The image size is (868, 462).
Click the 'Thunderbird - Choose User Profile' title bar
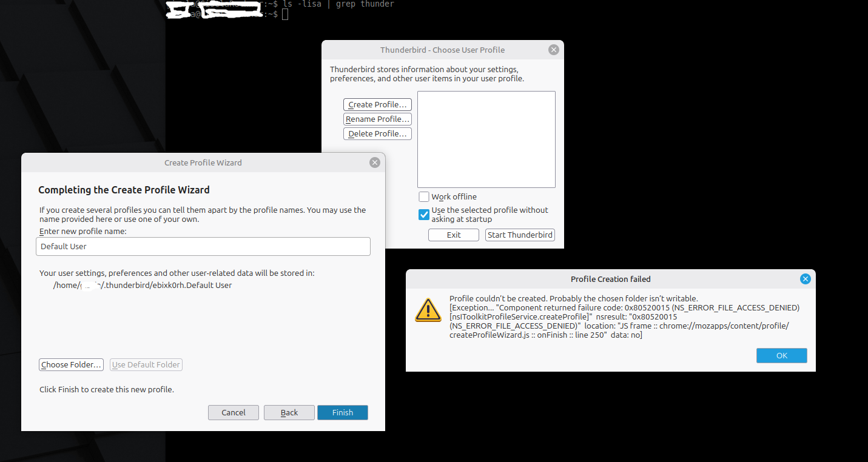pos(443,50)
